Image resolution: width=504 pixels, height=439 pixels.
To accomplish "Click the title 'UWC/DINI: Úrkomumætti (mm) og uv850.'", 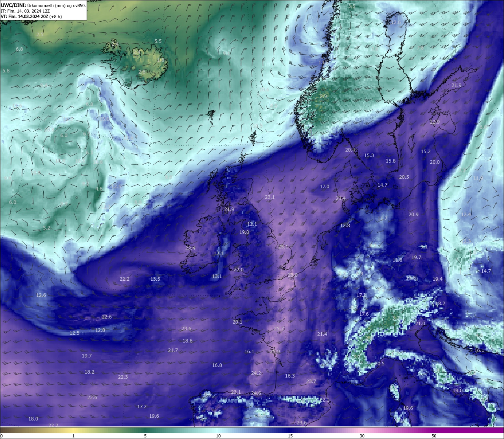I will [x=43, y=6].
